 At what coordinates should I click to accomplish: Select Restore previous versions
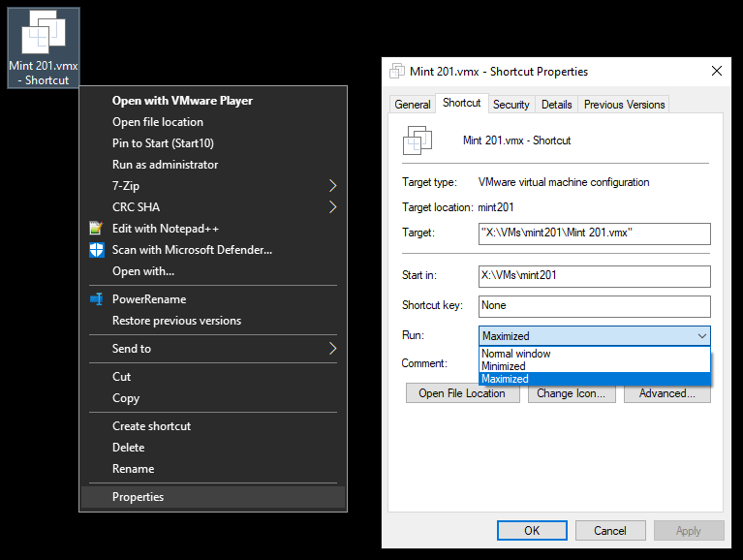213,321
